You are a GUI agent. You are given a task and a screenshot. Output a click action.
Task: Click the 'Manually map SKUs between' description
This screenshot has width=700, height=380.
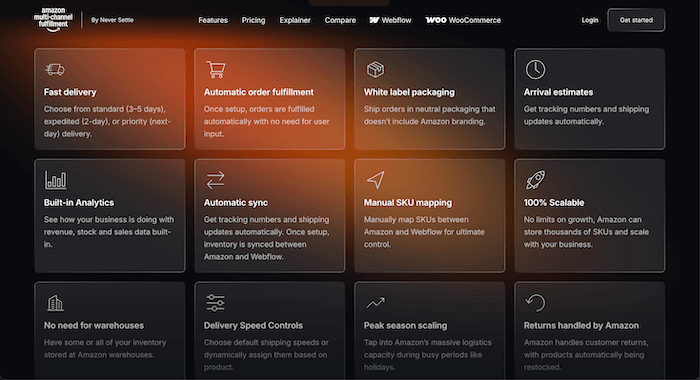(x=424, y=232)
